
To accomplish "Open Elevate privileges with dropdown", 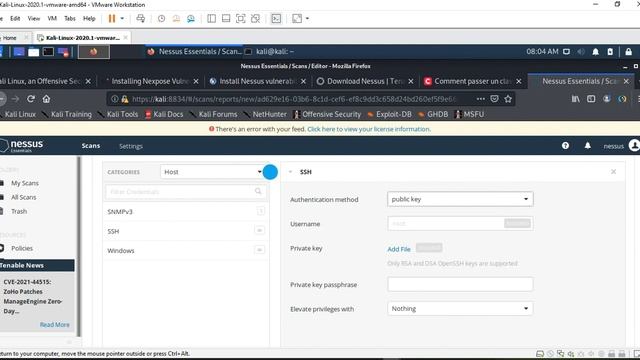I will point(460,309).
